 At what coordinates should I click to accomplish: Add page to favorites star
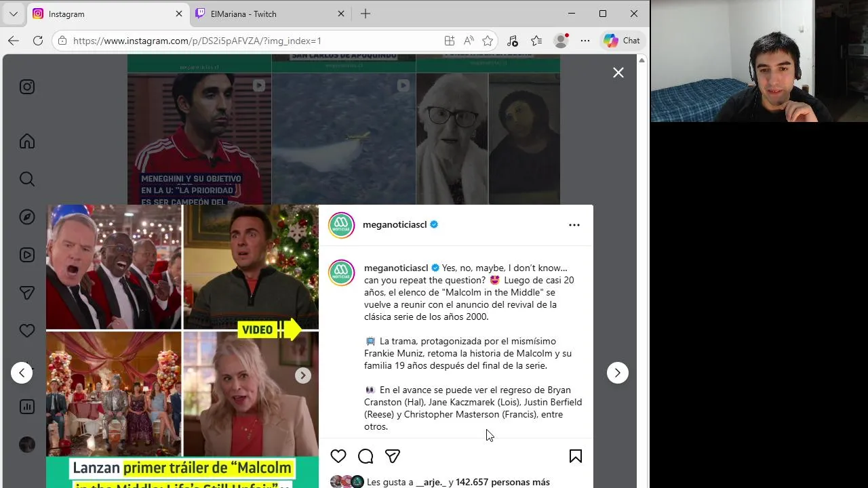tap(488, 41)
